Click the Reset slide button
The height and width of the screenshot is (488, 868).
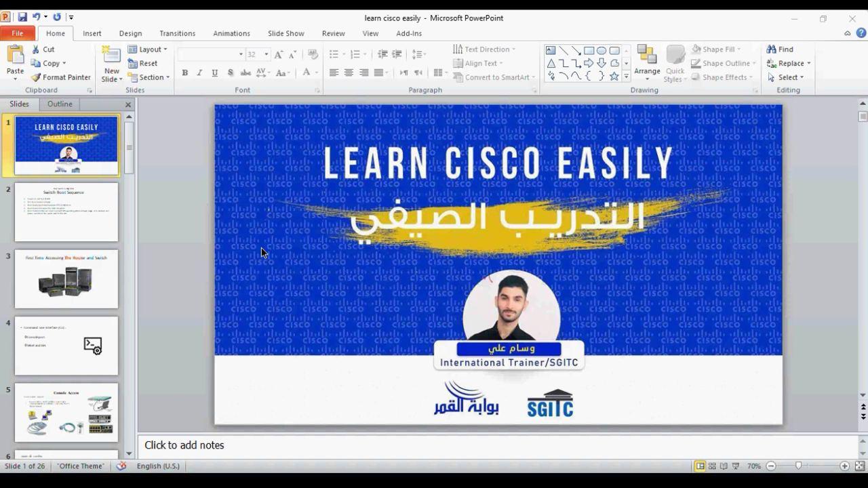(x=142, y=63)
